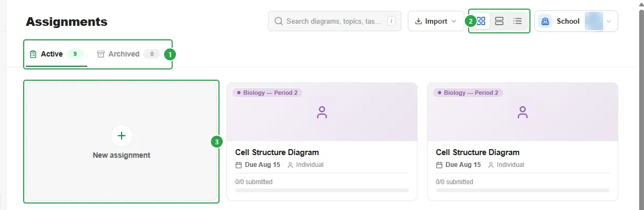Open first Cell Structure Diagram title
Screen dimensions: 644x210
point(277,152)
